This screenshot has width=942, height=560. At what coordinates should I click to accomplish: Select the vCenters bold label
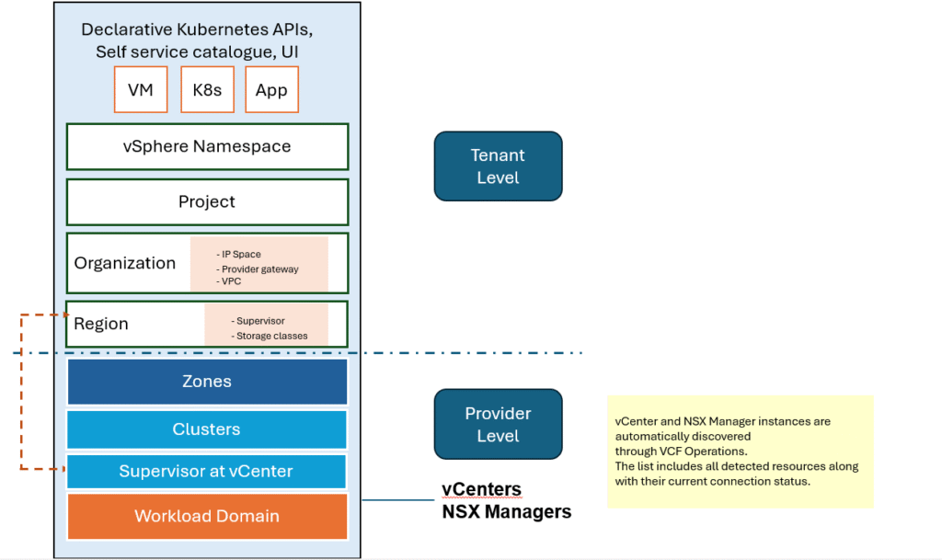[x=481, y=489]
